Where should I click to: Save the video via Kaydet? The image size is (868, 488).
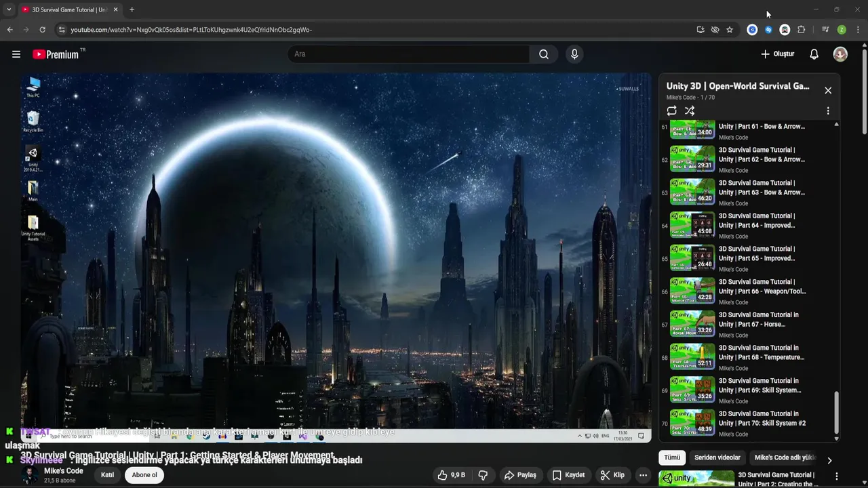(x=568, y=475)
